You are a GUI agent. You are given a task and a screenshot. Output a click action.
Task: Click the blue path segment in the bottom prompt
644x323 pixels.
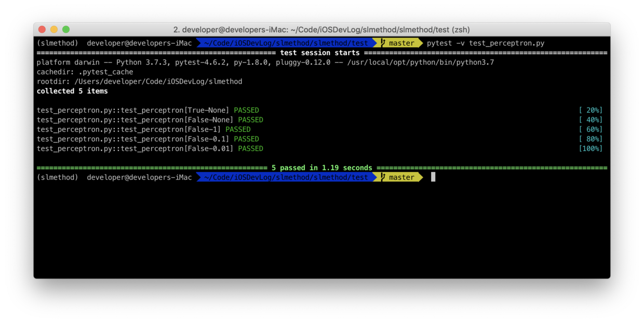tap(286, 177)
